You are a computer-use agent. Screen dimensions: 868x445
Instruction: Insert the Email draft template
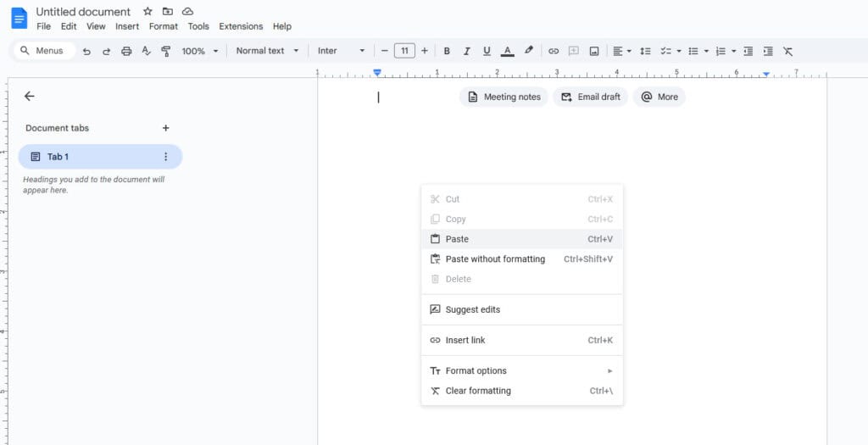pyautogui.click(x=590, y=97)
